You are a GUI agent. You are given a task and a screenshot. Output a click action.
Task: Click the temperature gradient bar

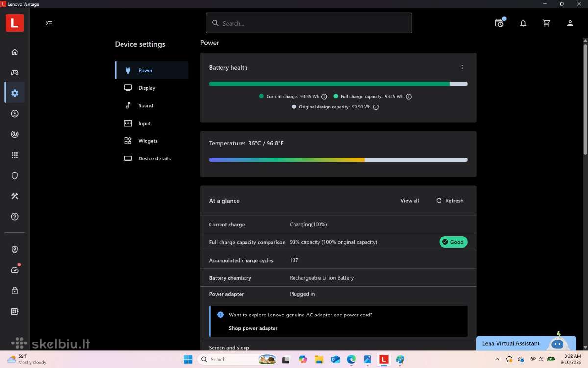(338, 160)
